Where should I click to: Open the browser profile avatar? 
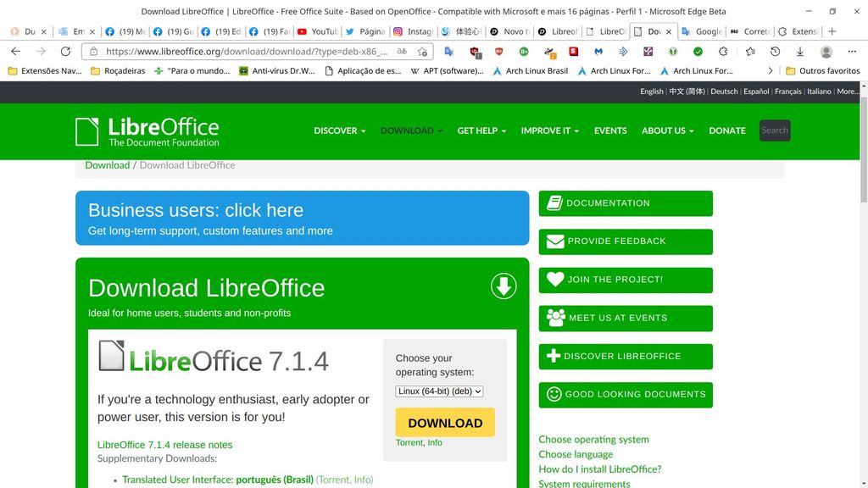point(826,52)
